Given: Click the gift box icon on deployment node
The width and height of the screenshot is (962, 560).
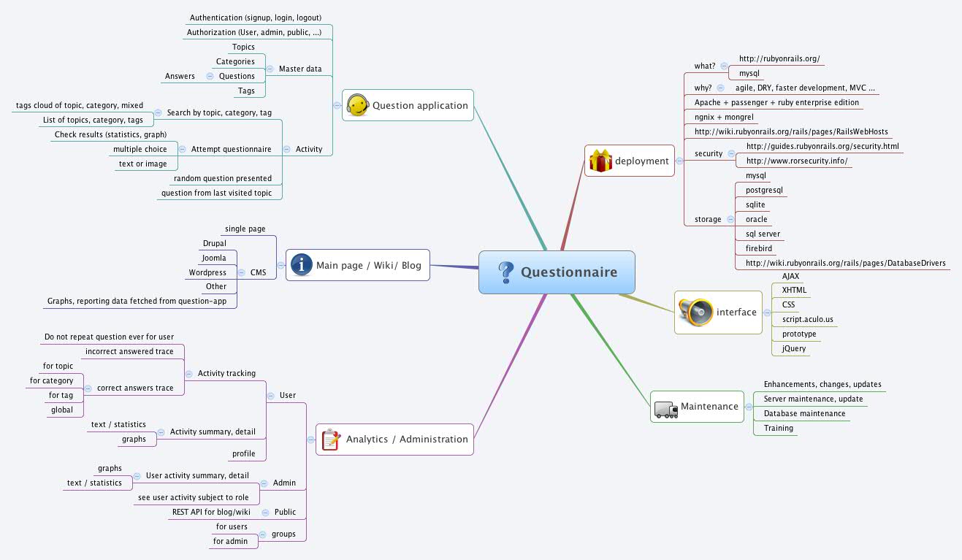Looking at the screenshot, I should coord(599,161).
